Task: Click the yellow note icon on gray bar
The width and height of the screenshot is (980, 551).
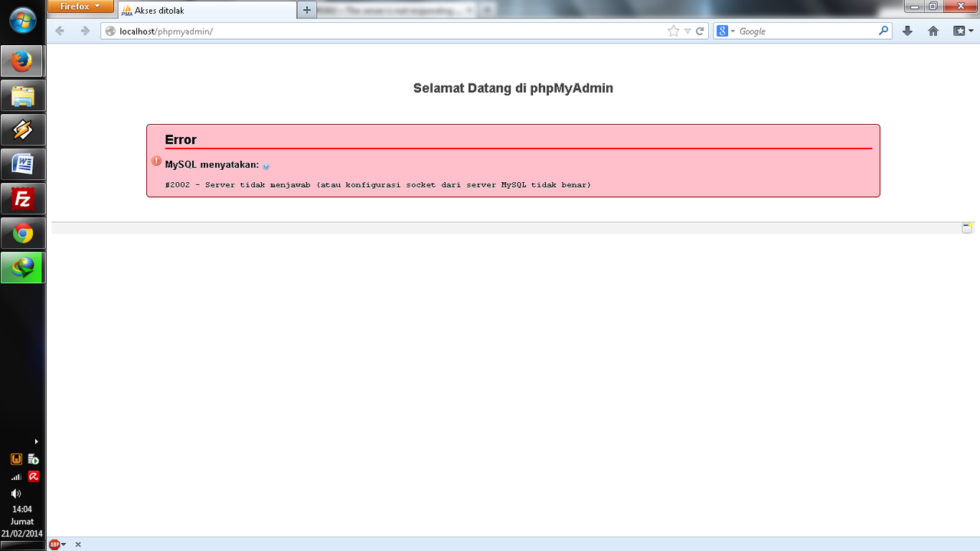Action: tap(967, 228)
